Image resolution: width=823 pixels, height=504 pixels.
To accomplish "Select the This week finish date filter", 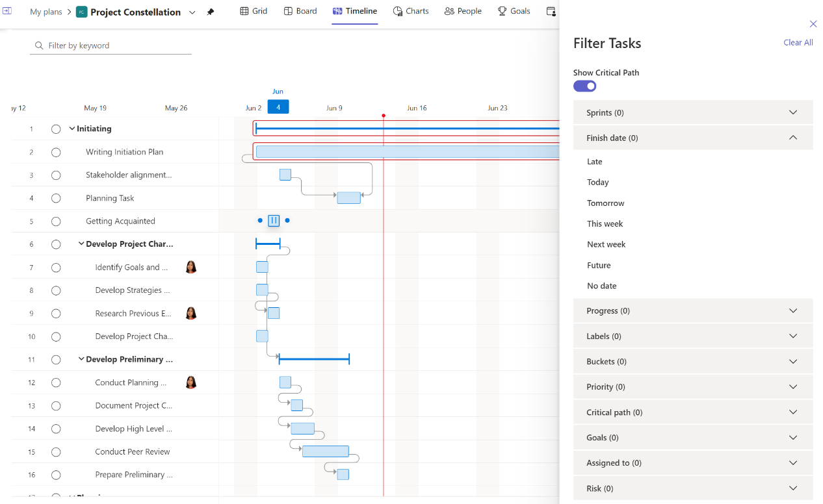I will coord(605,223).
